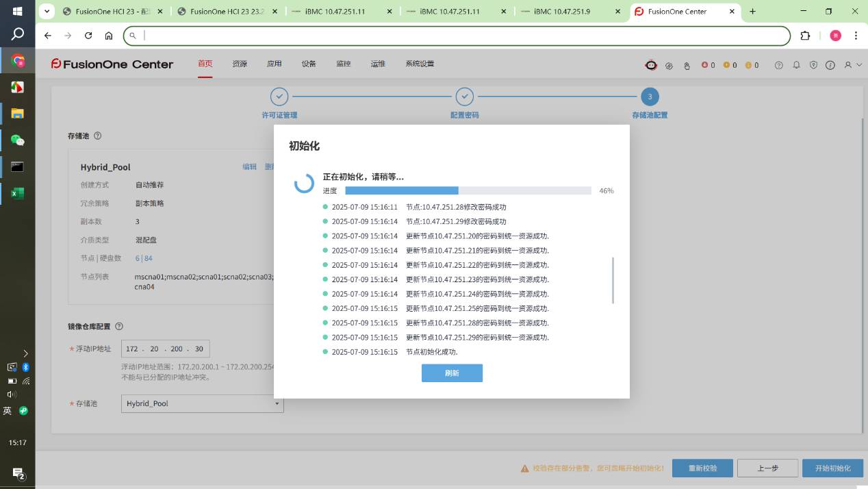Open browser profile avatar icon
The image size is (868, 489).
835,36
